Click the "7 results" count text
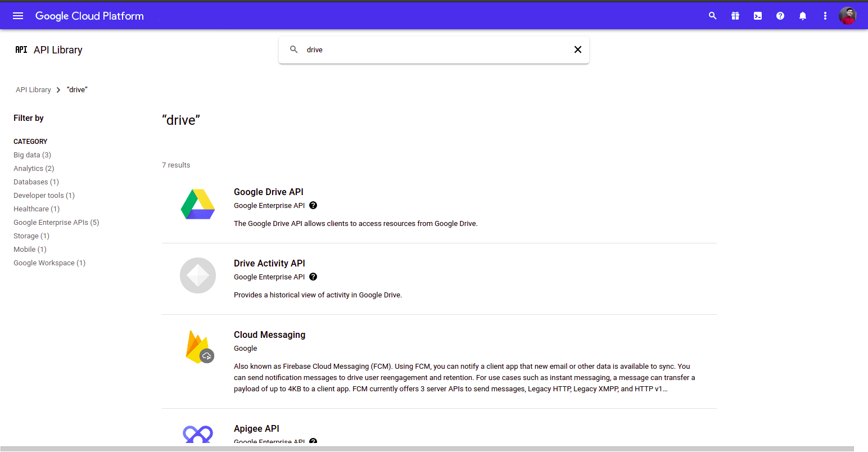Image resolution: width=868 pixels, height=452 pixels. coord(176,165)
